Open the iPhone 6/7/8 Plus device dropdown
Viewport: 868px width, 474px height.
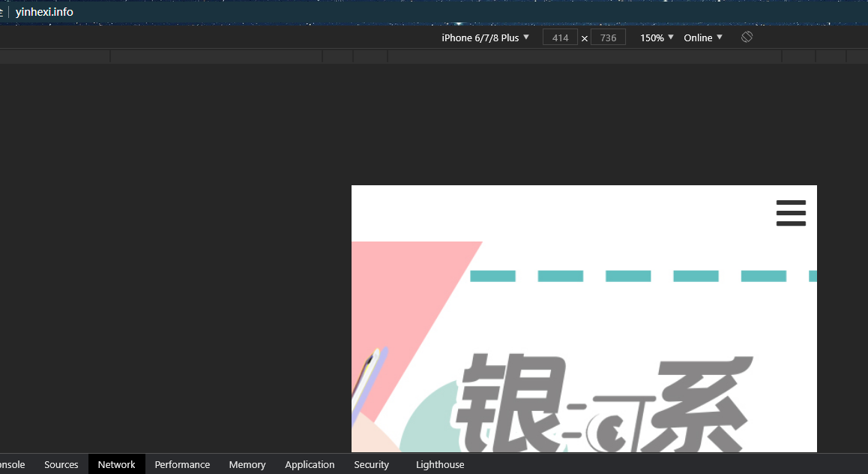coord(485,37)
